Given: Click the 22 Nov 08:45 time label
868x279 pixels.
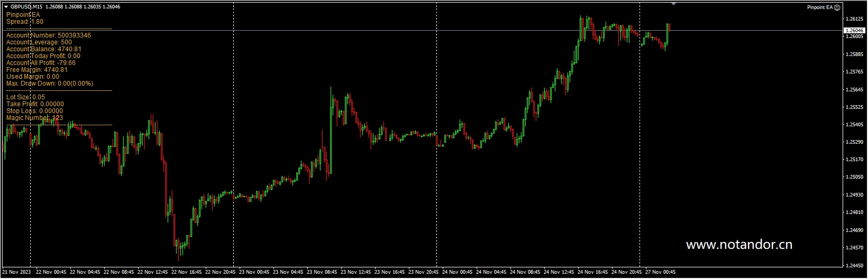Looking at the screenshot, I should [x=118, y=272].
